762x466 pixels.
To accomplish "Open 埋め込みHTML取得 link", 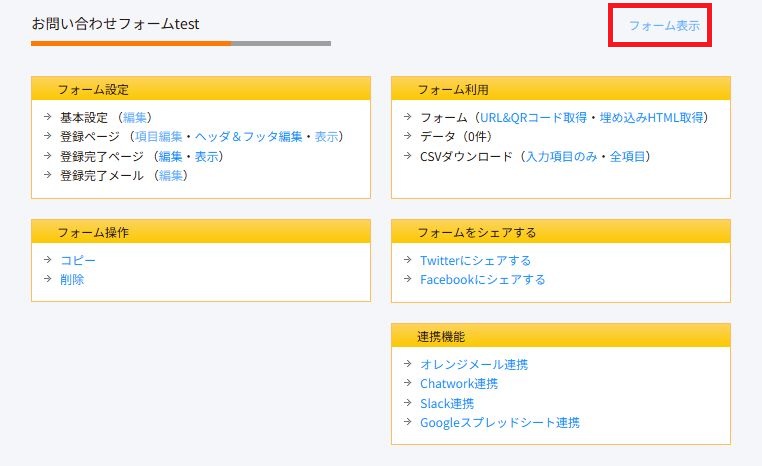I will coord(651,118).
